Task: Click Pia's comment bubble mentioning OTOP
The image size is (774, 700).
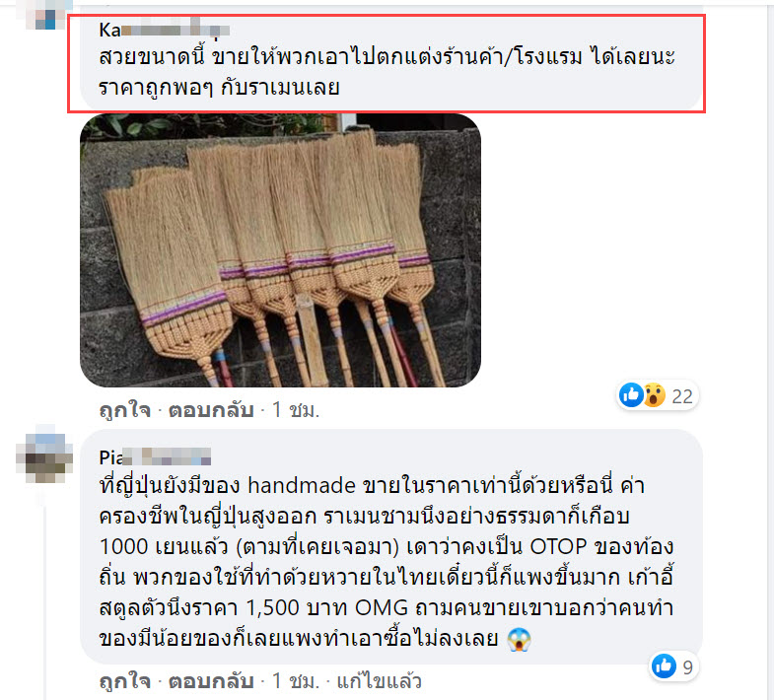Action: (391, 546)
